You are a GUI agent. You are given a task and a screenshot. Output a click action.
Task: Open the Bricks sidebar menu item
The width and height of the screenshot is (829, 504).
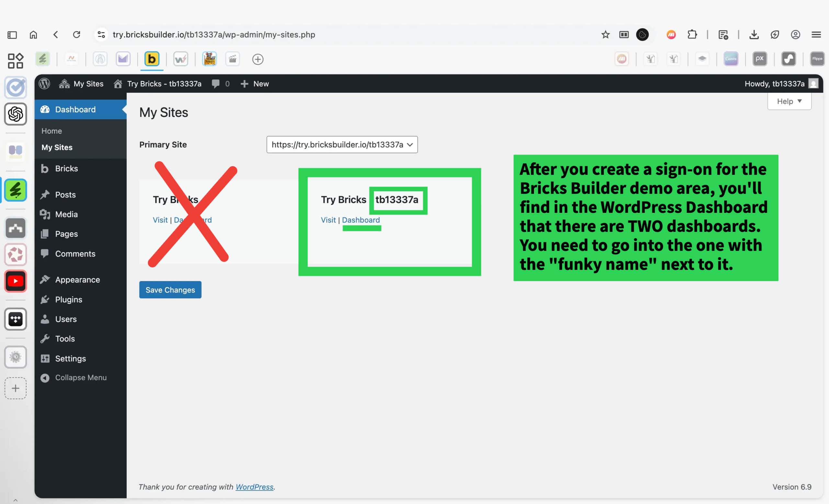click(66, 168)
